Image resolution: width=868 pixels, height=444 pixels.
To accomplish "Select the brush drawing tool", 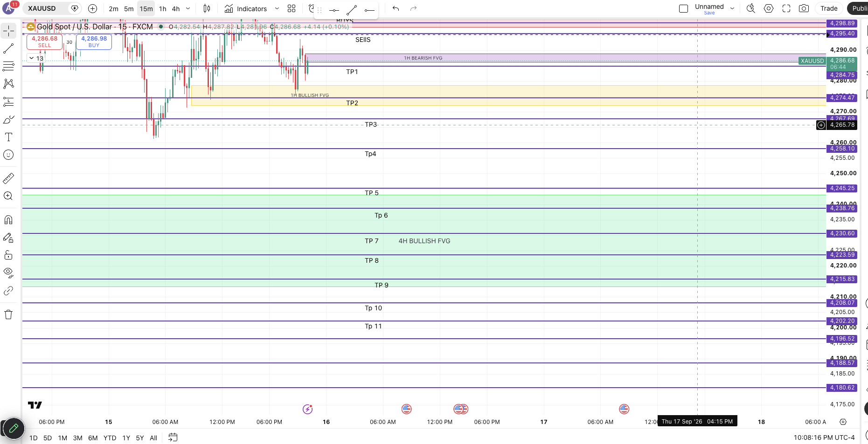I will pos(8,120).
